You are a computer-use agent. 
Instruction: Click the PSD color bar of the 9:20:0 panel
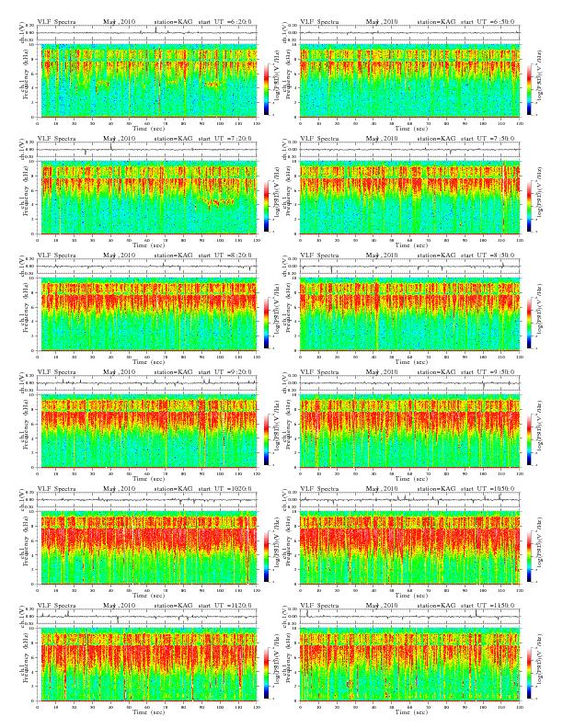pos(266,439)
